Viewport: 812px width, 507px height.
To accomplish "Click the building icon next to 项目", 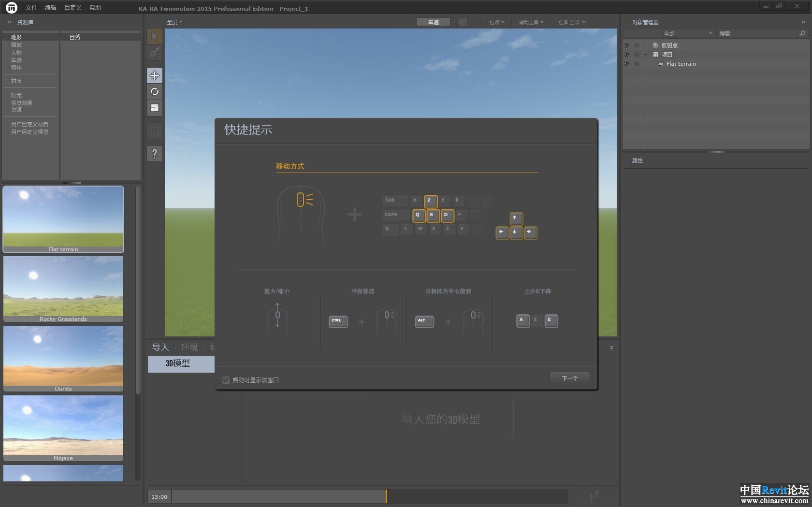I will (655, 55).
